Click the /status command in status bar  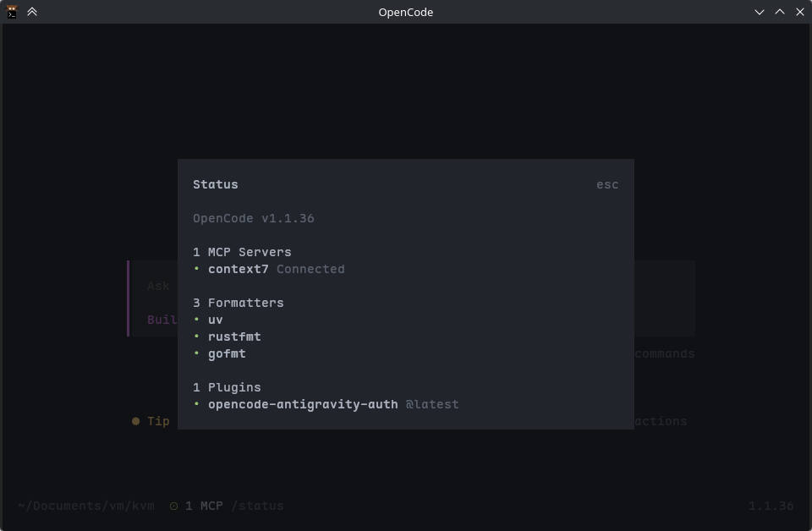tap(257, 506)
